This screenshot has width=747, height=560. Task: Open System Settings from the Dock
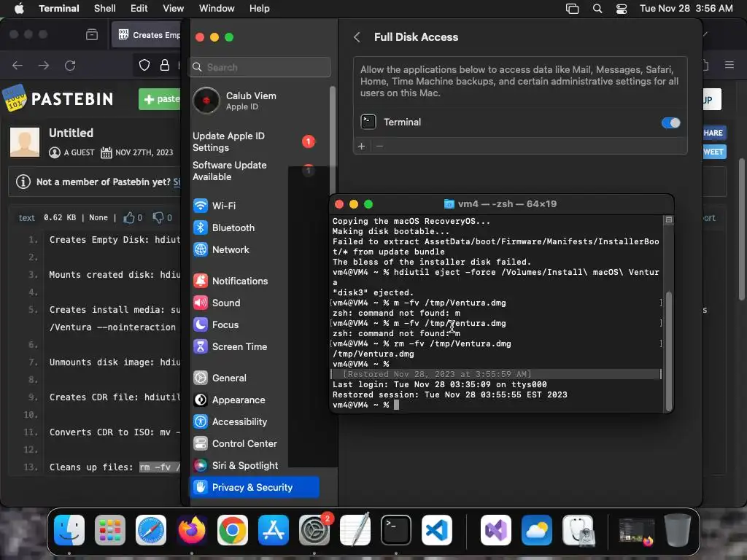pos(314,530)
